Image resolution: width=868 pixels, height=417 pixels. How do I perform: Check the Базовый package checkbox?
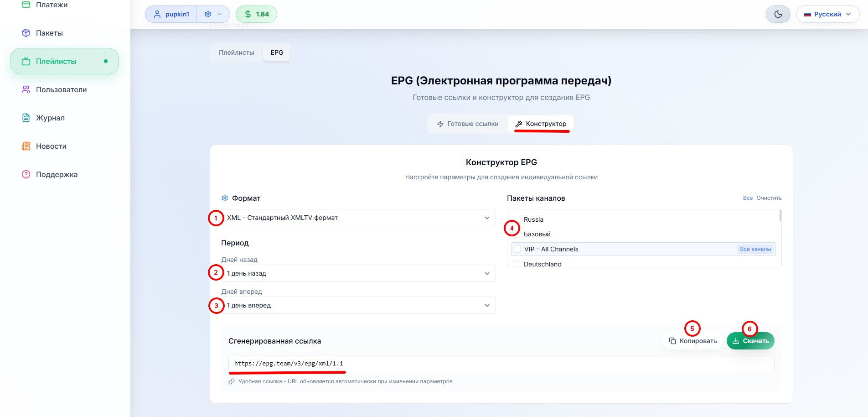(x=517, y=234)
